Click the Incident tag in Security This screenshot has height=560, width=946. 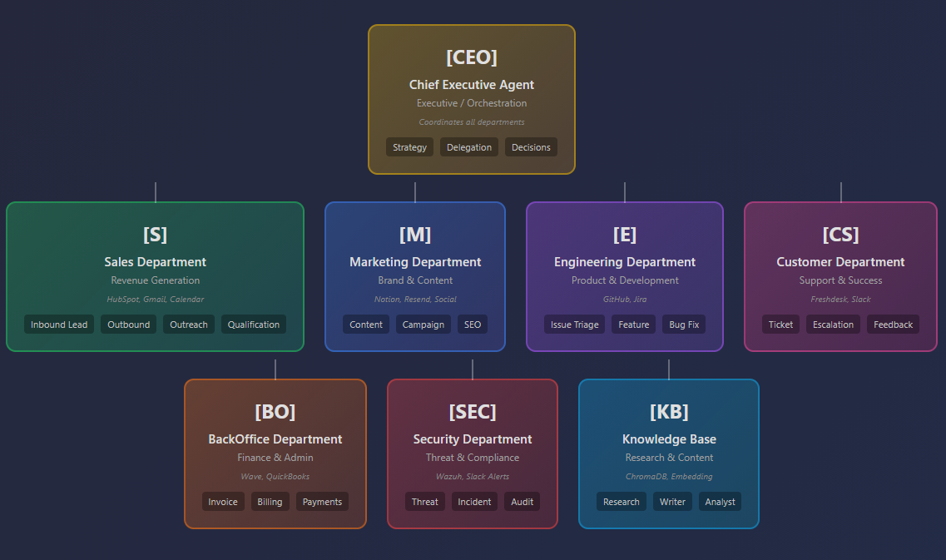(x=474, y=502)
